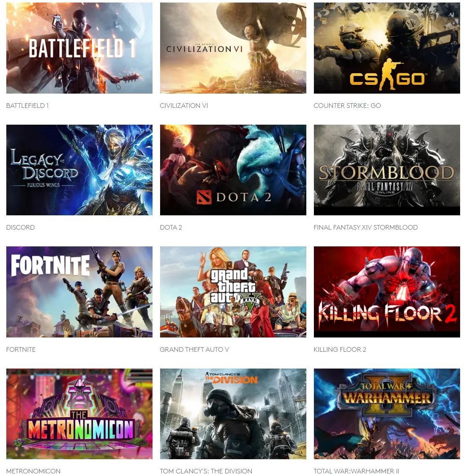Click the Total War Warhammer II thumbnail
Screen dimensions: 466x476
(x=387, y=414)
